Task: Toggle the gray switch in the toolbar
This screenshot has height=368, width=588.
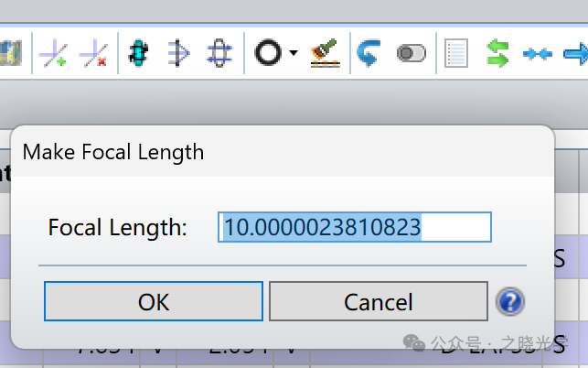Action: 411,54
